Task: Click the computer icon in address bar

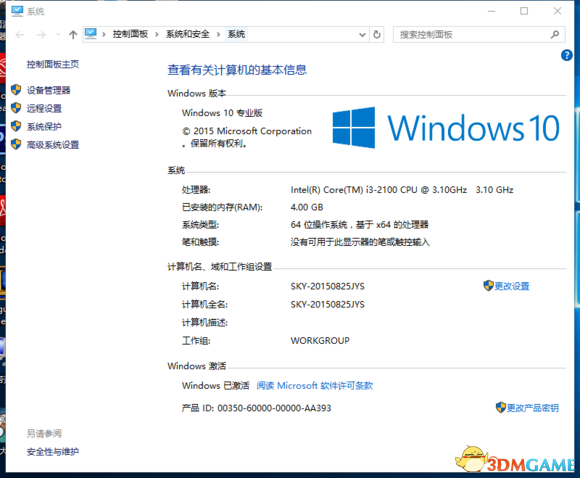Action: click(x=91, y=34)
